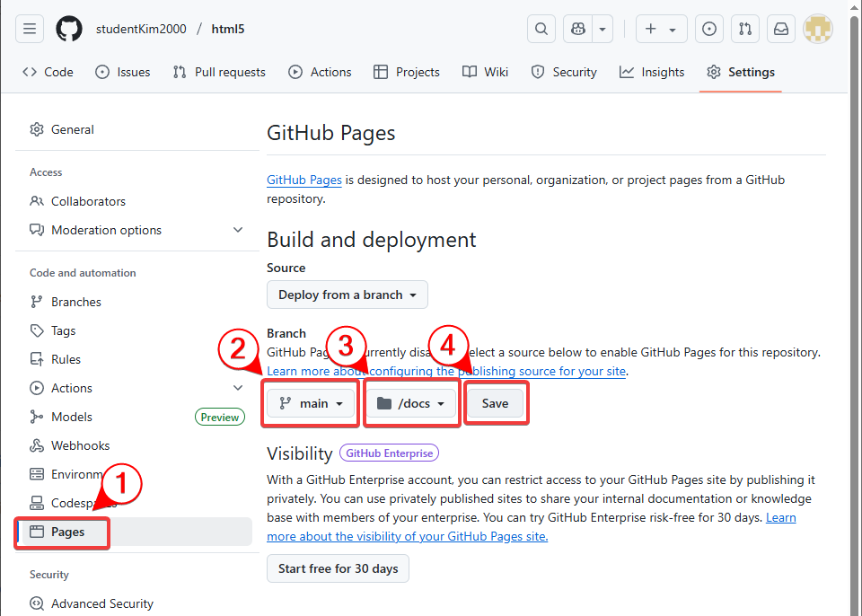This screenshot has height=616, width=862.
Task: Collapse the Actions section in the sidebar
Action: (237, 387)
